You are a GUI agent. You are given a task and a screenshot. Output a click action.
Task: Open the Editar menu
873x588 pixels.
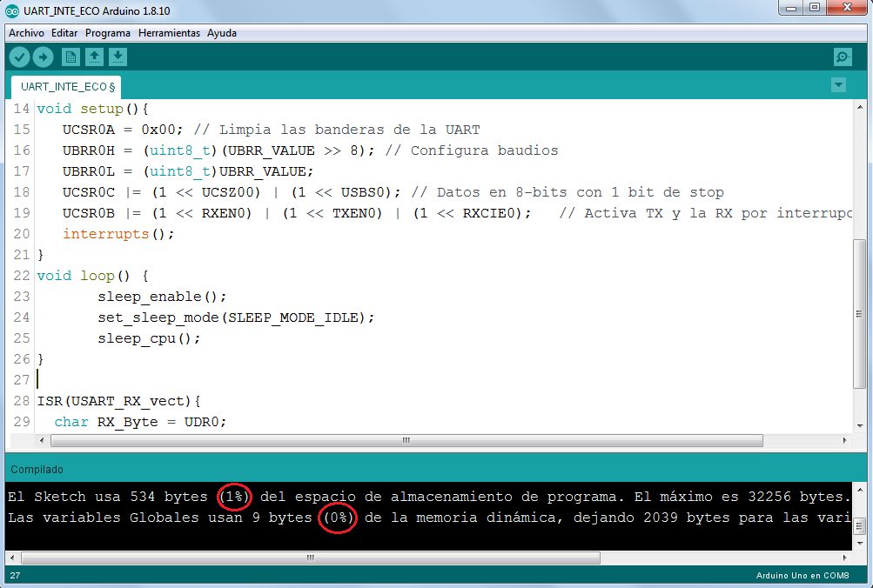(64, 33)
